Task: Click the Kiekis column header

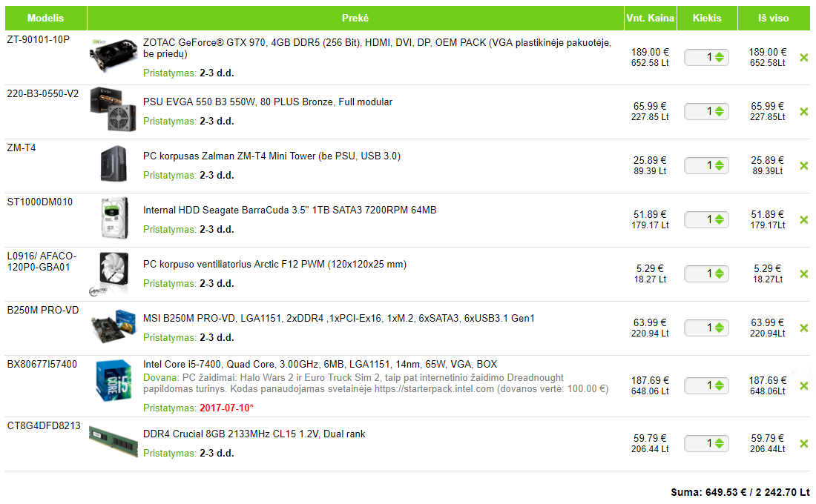Action: click(x=707, y=19)
